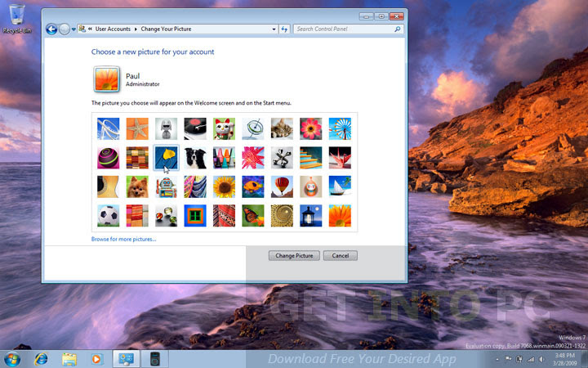Viewport: 588px width, 368px height.
Task: Pick the purple striped ball picture
Action: pyautogui.click(x=108, y=158)
